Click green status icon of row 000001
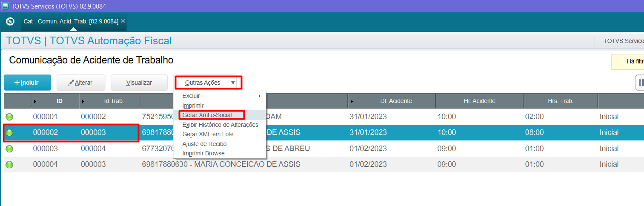The width and height of the screenshot is (644, 206). (9, 117)
